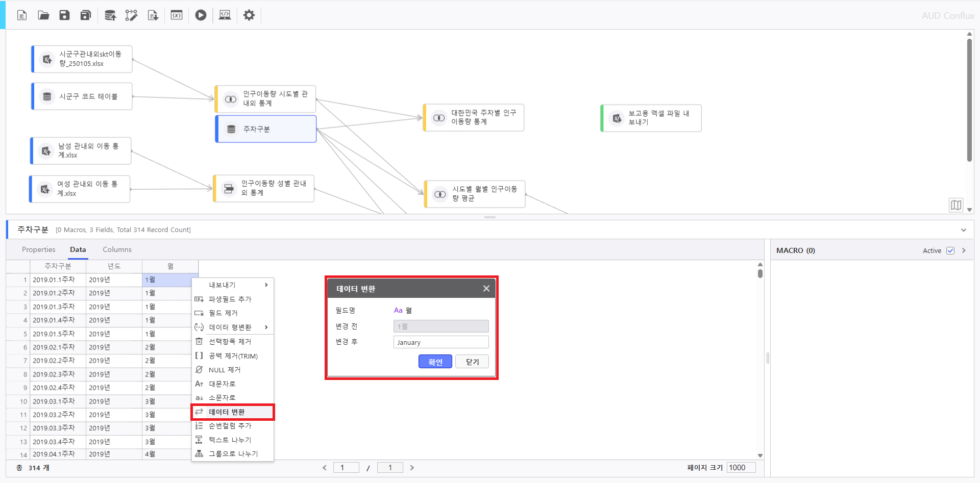Expand the MACRO panel chevron arrow

[x=964, y=250]
